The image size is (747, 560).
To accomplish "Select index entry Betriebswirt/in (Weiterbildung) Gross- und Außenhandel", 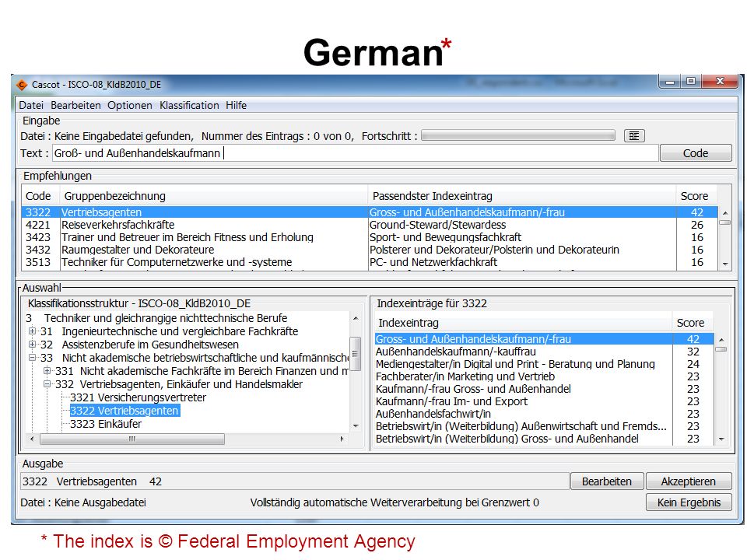I will click(x=544, y=438).
